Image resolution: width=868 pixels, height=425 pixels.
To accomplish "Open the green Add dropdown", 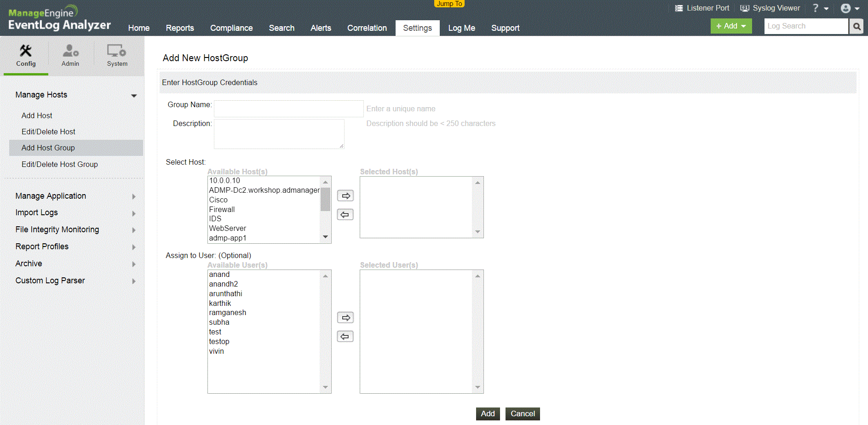I will [731, 26].
